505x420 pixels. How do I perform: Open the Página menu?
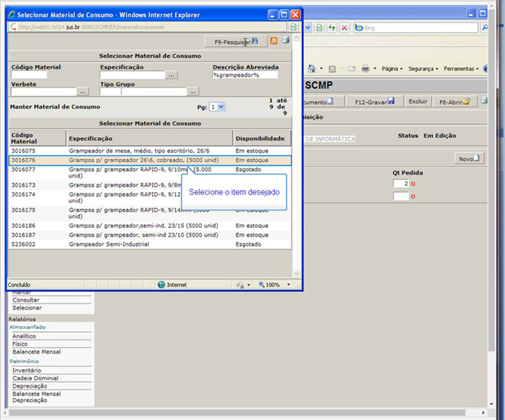pos(392,69)
